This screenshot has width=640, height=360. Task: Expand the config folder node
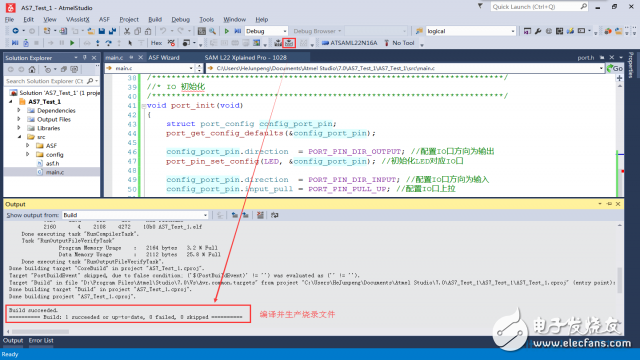pos(27,154)
